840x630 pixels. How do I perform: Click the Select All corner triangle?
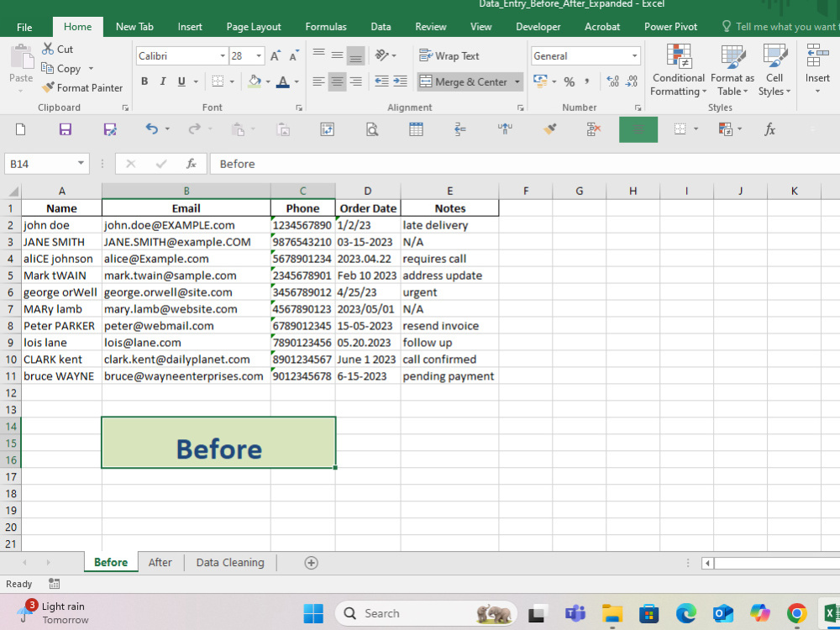pos(14,192)
